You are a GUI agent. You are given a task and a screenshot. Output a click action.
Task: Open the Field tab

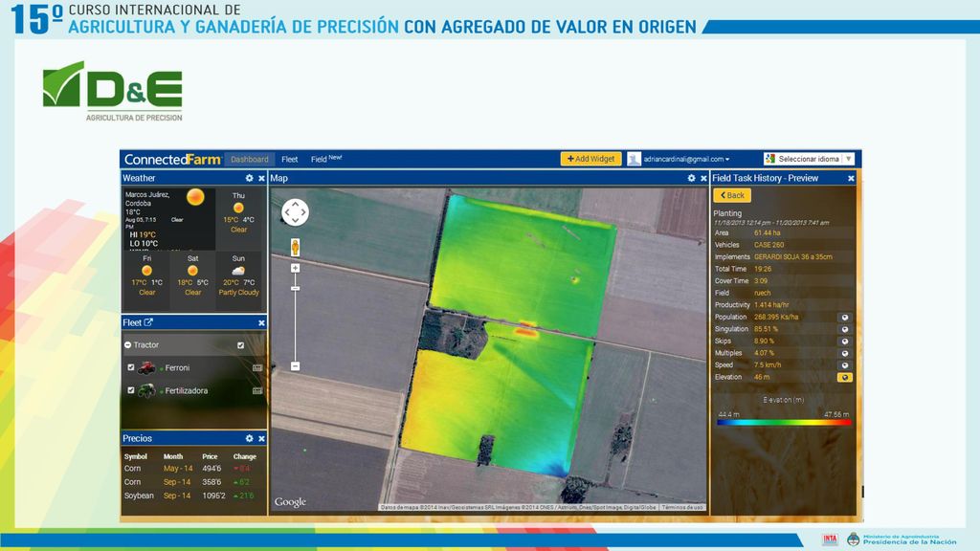point(326,159)
